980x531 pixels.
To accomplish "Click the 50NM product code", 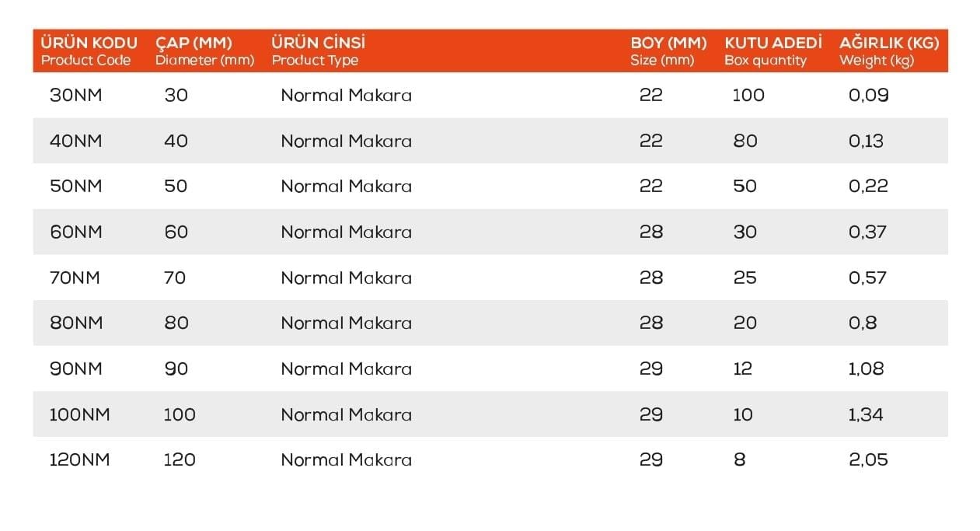I will (76, 187).
